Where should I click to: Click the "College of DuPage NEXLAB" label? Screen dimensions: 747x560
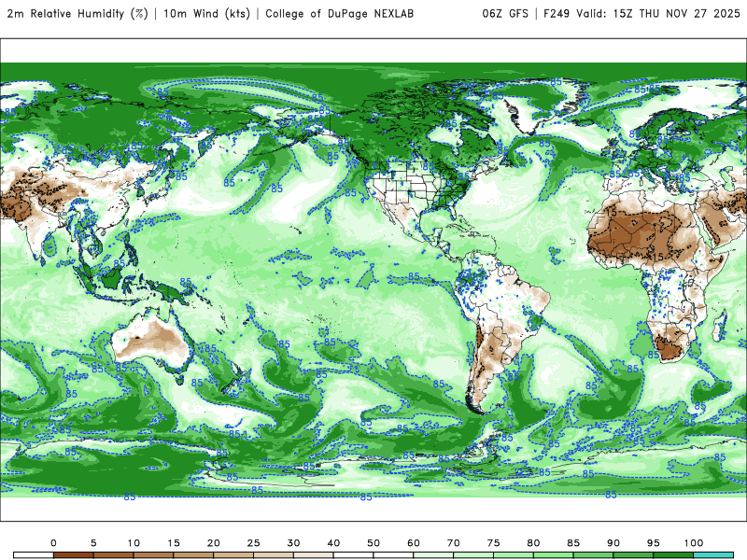point(340,13)
